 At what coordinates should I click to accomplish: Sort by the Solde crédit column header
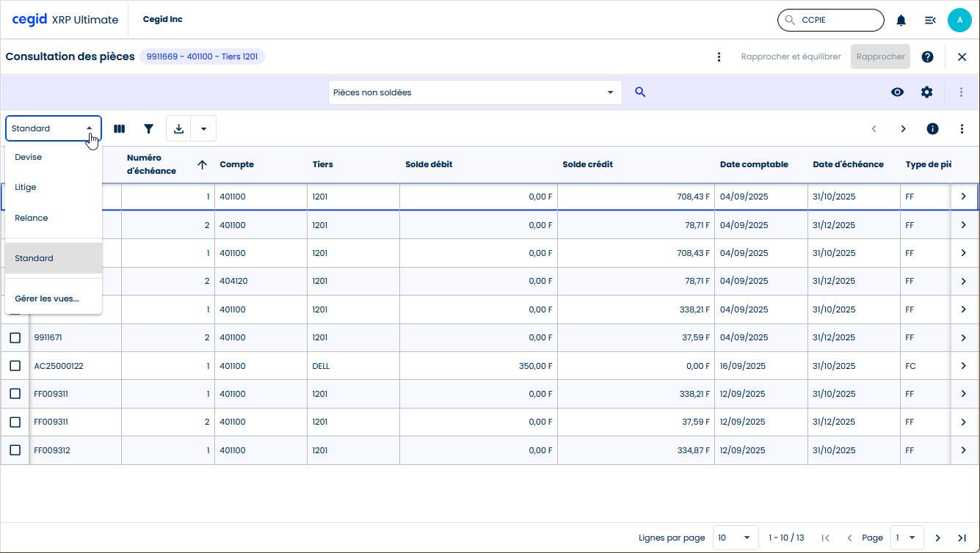click(587, 164)
